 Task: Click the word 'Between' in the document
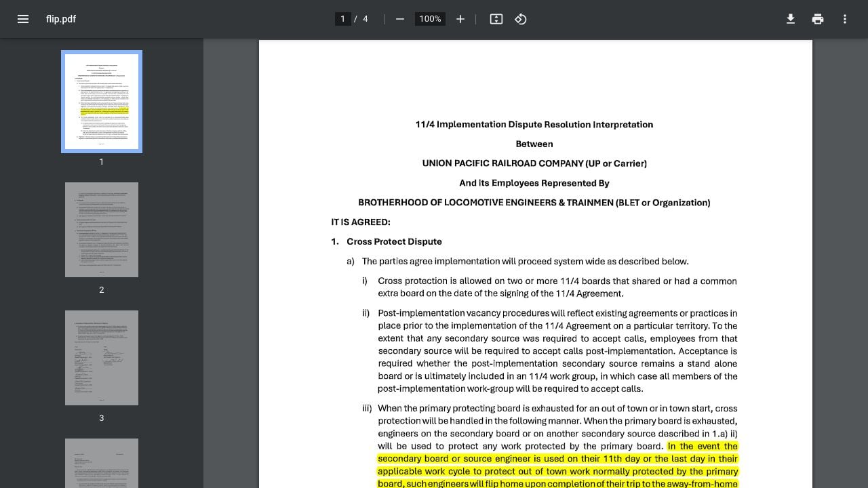[534, 144]
